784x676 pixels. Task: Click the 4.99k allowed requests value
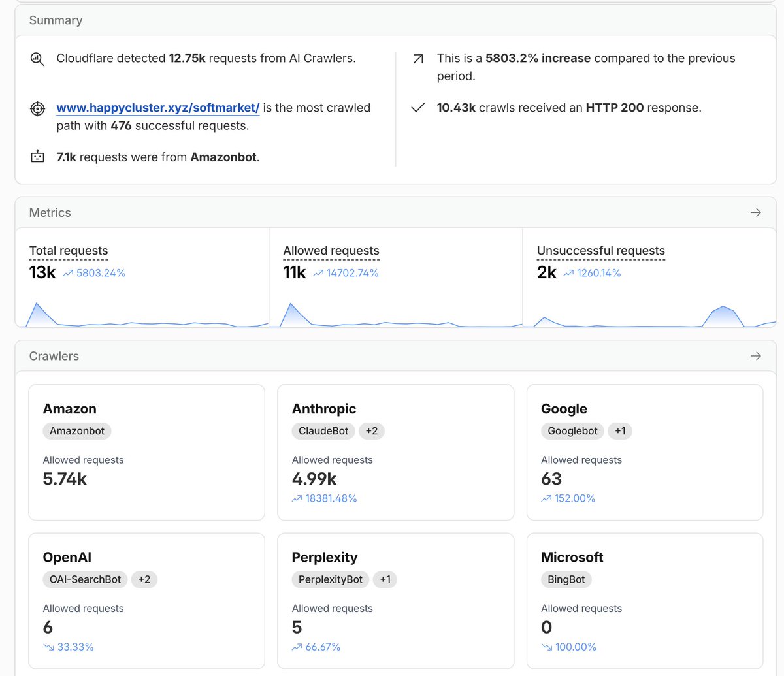314,479
